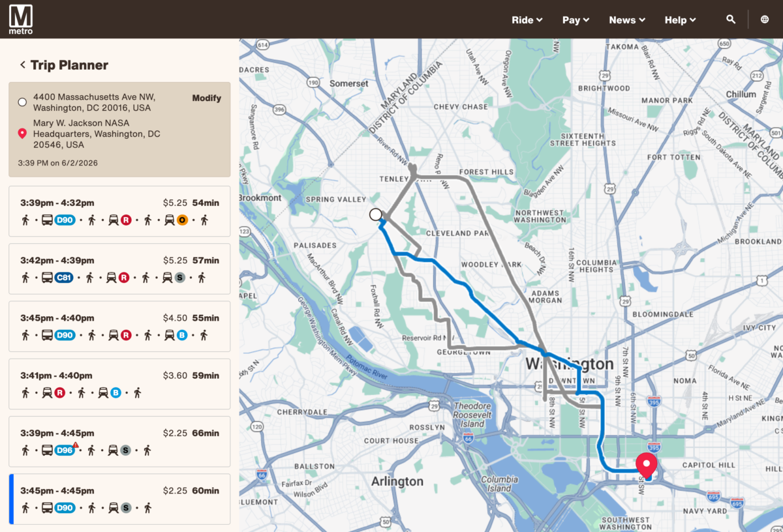
Task: Click the white origin circle on the map
Action: click(x=375, y=214)
